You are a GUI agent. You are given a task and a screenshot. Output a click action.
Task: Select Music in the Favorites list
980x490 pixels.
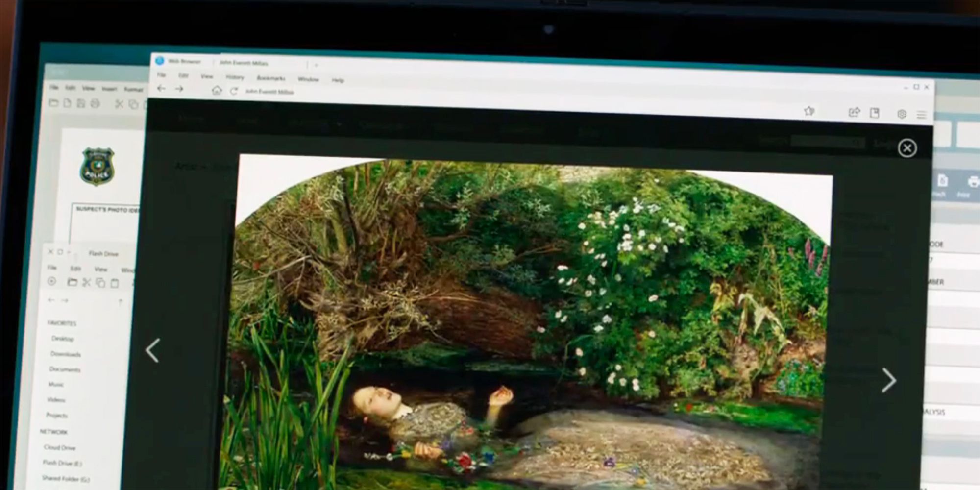click(56, 385)
